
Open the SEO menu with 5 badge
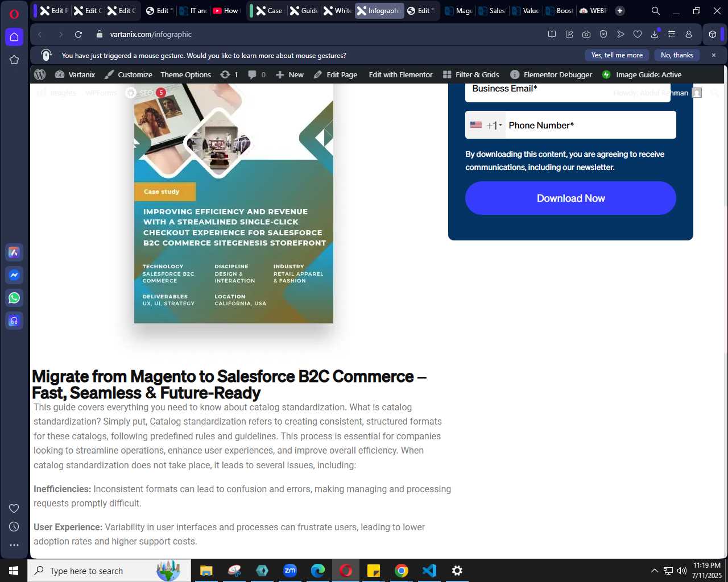pos(146,93)
